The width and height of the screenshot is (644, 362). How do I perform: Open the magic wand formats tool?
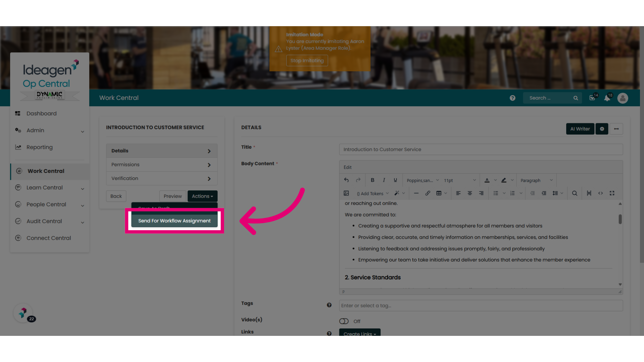tap(397, 193)
